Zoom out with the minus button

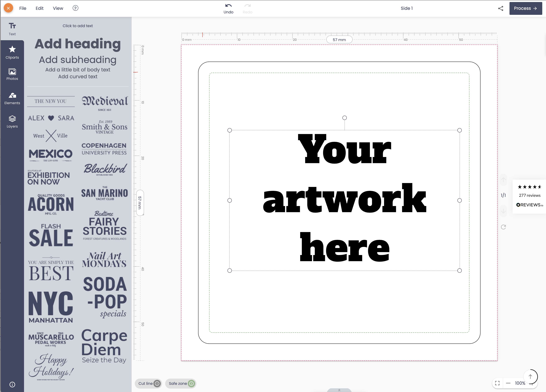pos(508,383)
